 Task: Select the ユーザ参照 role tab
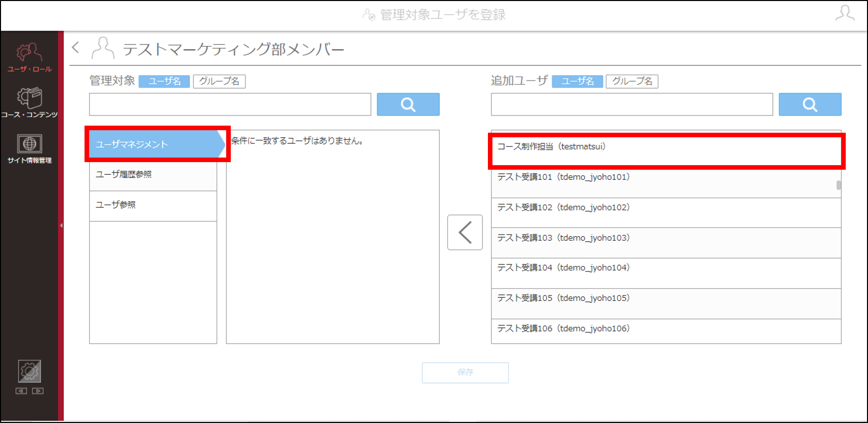pos(153,206)
